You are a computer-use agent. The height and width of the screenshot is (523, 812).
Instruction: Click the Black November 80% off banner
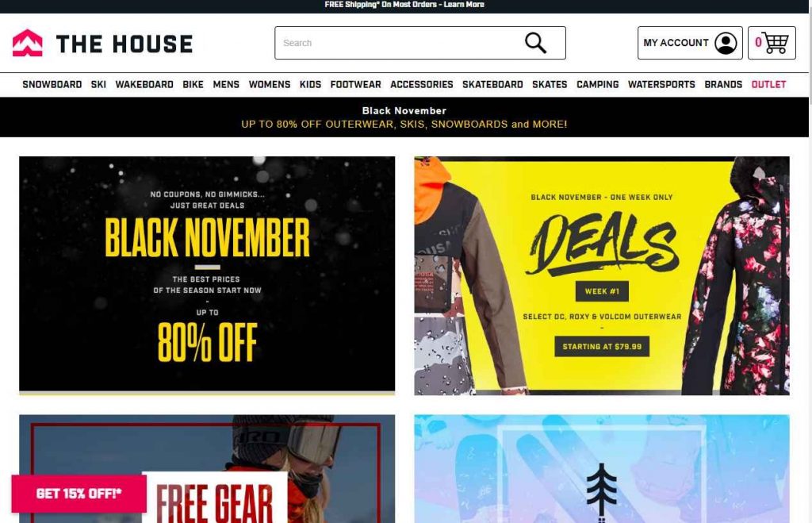(207, 275)
